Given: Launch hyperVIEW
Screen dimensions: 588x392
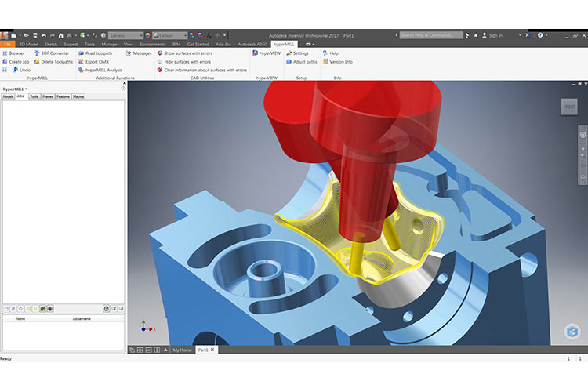Looking at the screenshot, I should pyautogui.click(x=267, y=53).
